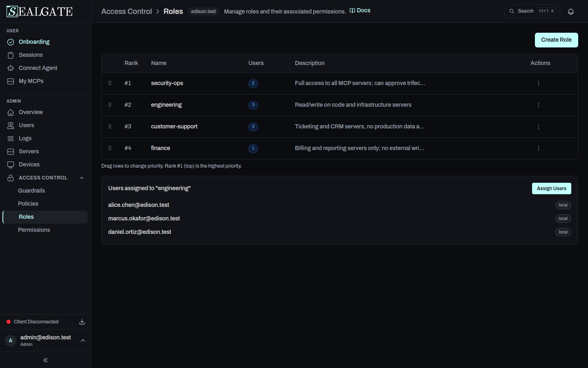Open actions menu for engineering role
The image size is (588, 368).
(539, 105)
